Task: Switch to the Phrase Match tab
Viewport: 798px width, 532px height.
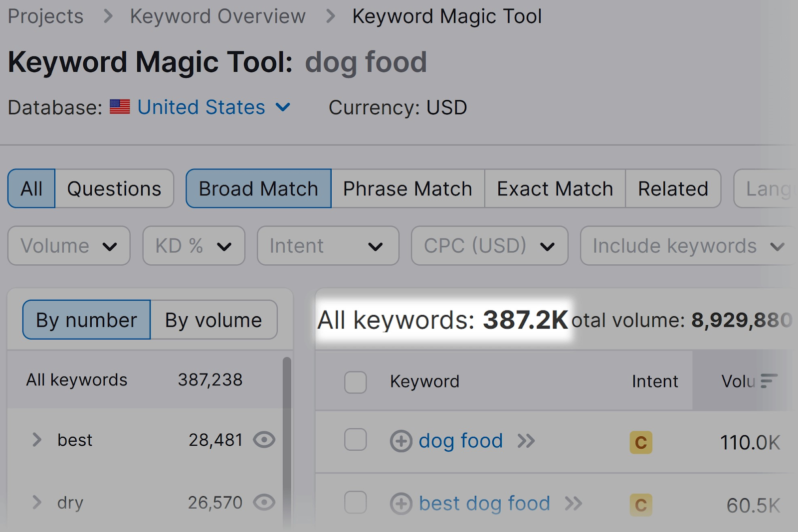Action: tap(407, 188)
